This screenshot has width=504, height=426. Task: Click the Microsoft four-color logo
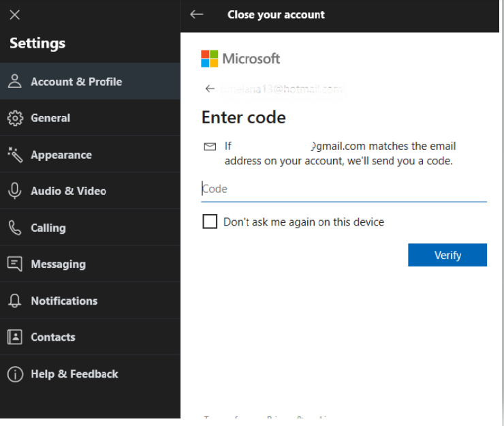click(210, 59)
